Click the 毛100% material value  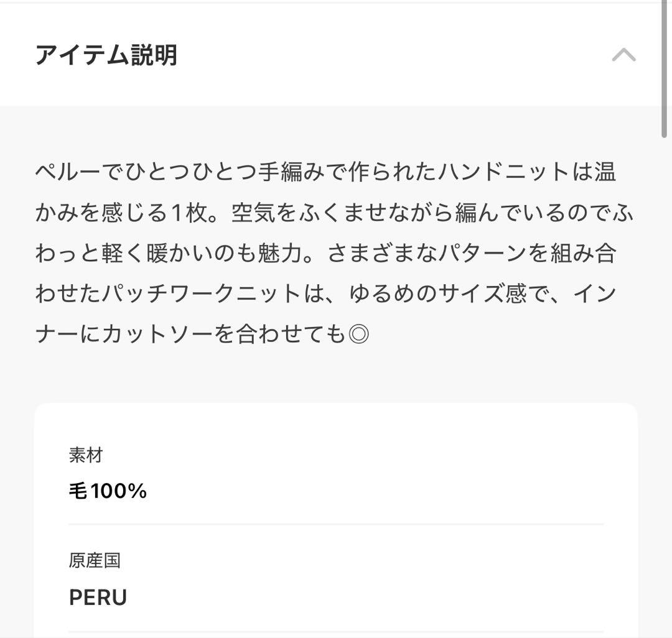[x=108, y=491]
